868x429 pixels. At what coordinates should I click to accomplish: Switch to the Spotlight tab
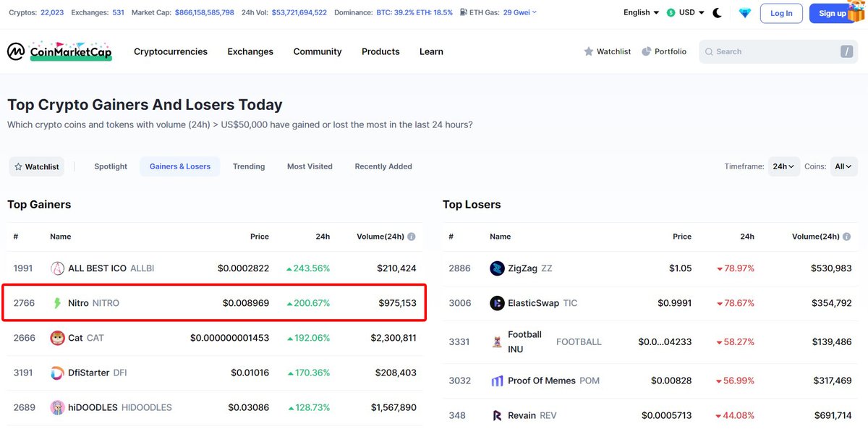(111, 166)
